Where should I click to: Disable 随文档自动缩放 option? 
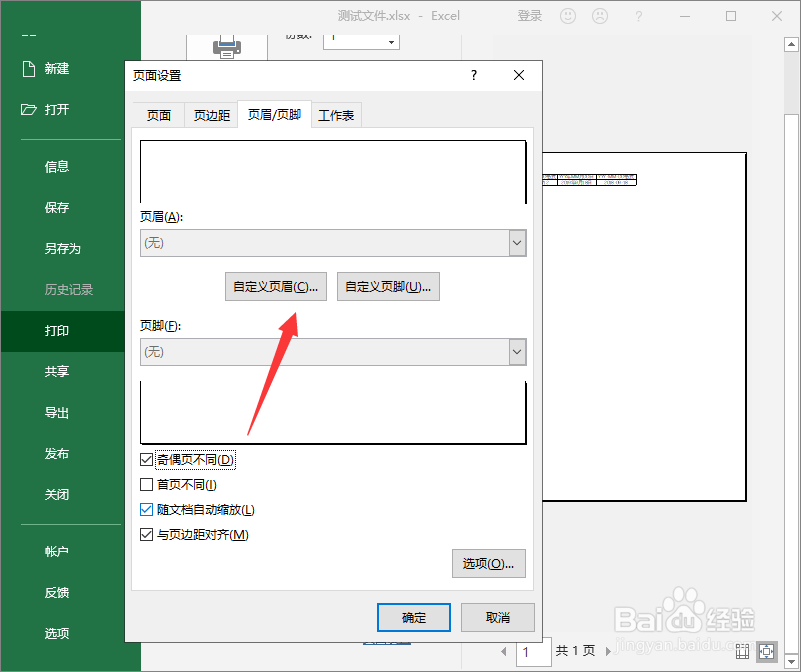pos(148,509)
